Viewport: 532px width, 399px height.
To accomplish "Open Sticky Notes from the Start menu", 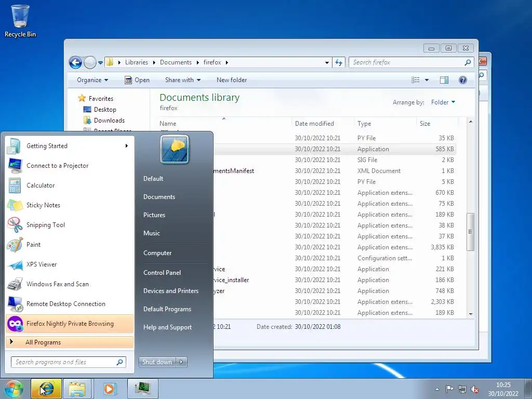I will [69, 205].
